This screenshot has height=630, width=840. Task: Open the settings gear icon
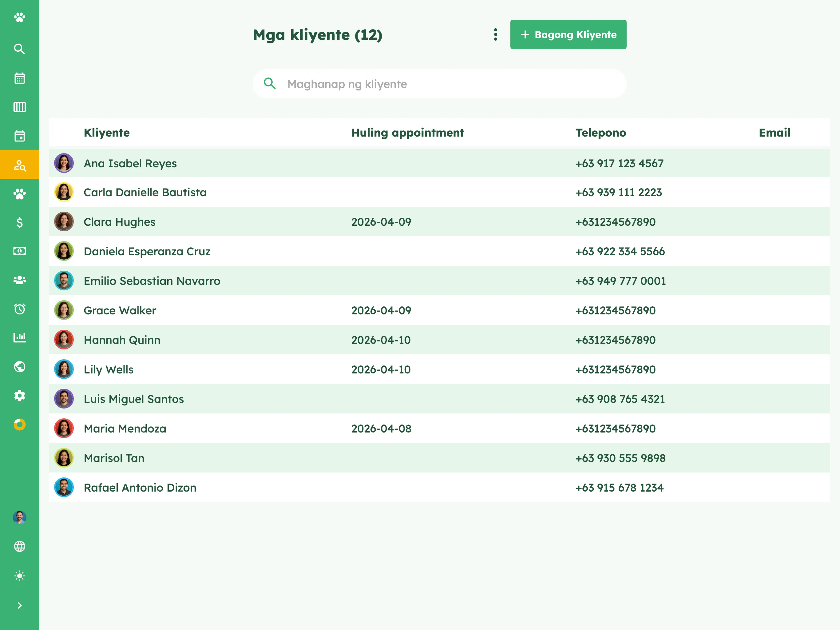pyautogui.click(x=19, y=396)
